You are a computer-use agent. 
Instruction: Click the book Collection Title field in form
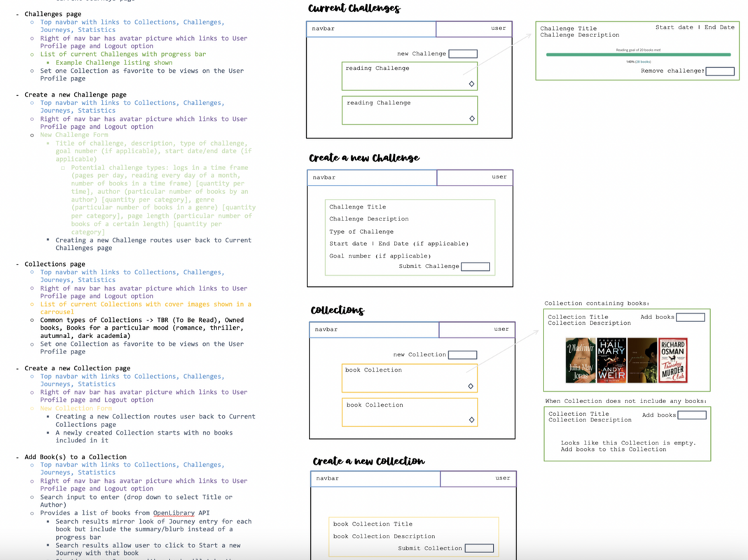(x=373, y=524)
